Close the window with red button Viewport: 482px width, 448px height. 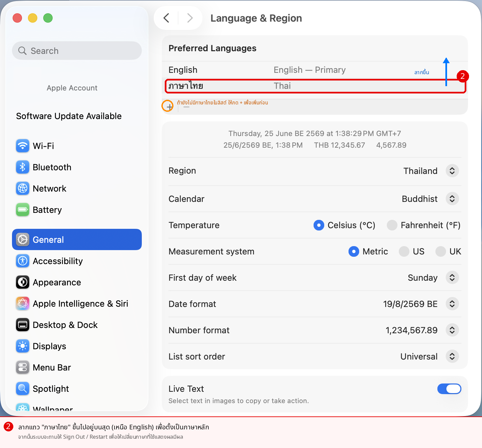[17, 18]
